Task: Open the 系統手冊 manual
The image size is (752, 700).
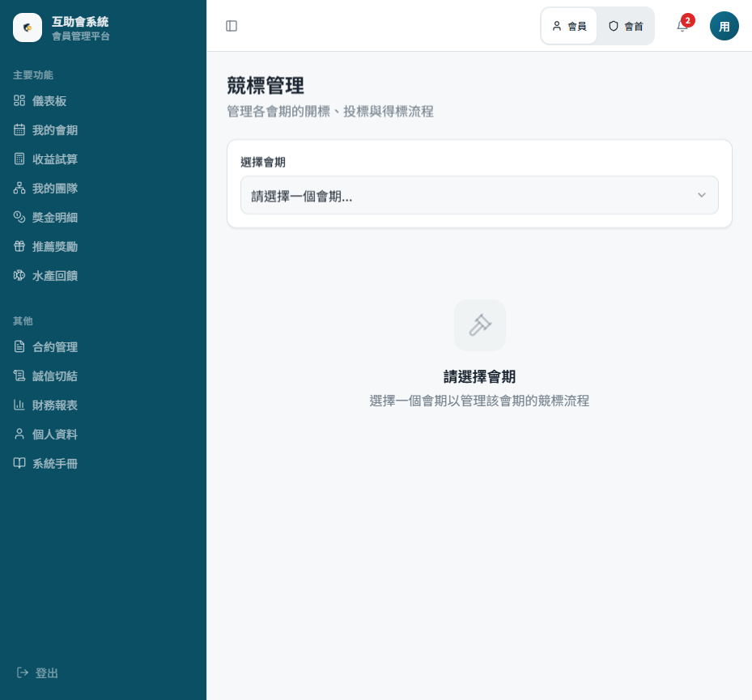Action: (x=103, y=463)
